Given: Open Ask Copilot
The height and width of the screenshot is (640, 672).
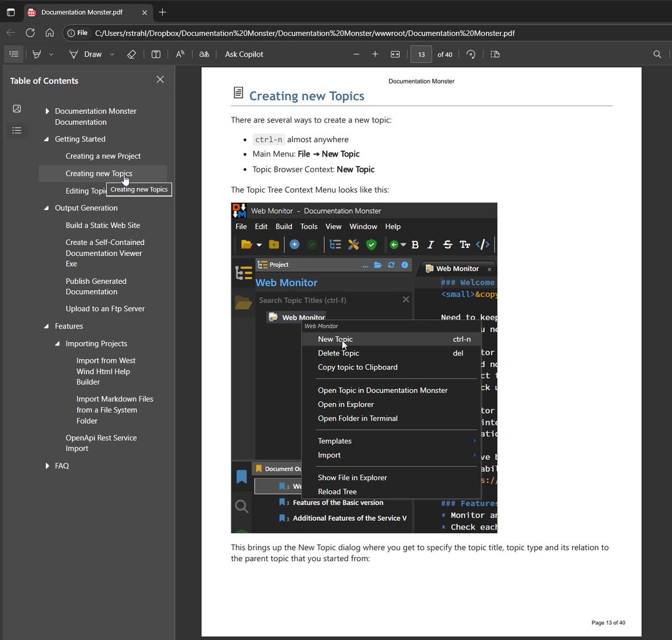Looking at the screenshot, I should (244, 54).
